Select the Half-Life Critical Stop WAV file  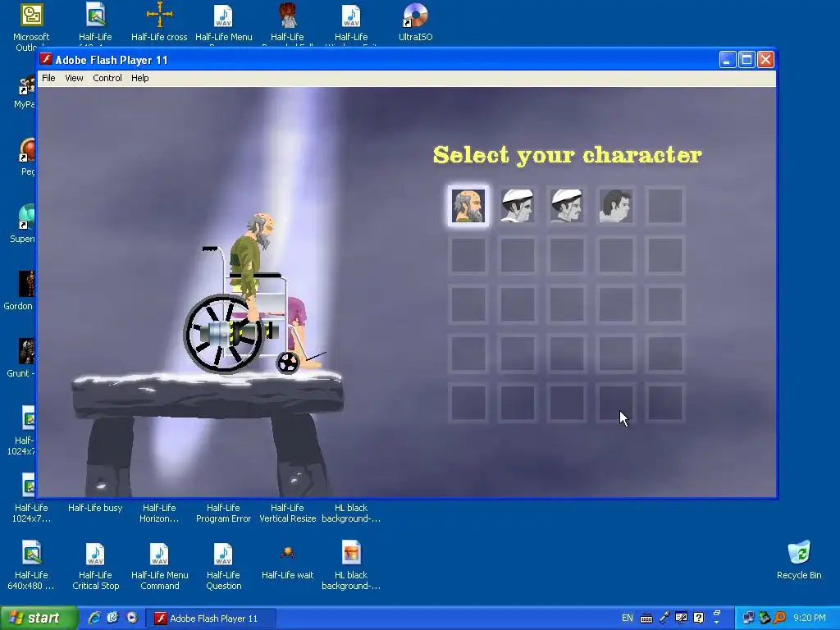(95, 566)
